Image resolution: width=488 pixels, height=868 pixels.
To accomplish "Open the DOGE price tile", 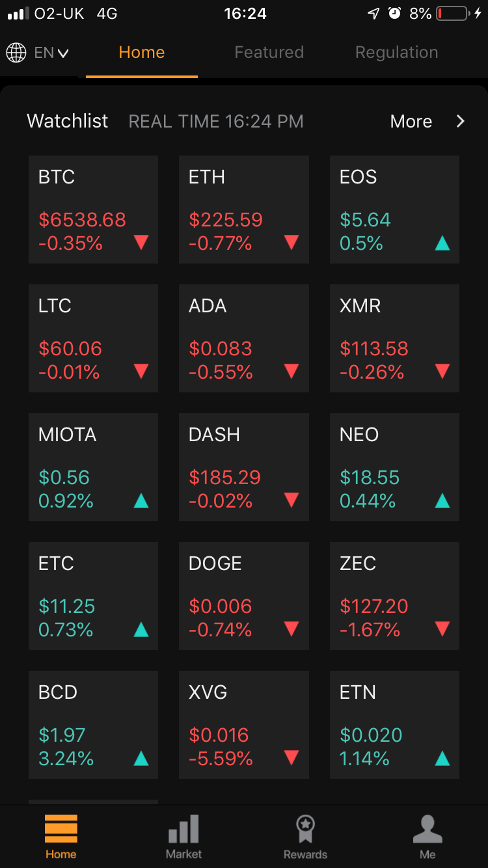I will [244, 596].
